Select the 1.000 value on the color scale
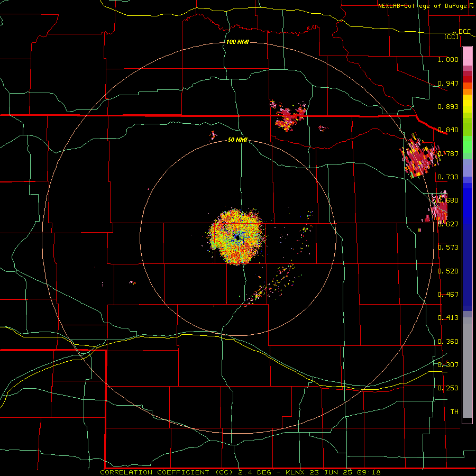 (448, 59)
